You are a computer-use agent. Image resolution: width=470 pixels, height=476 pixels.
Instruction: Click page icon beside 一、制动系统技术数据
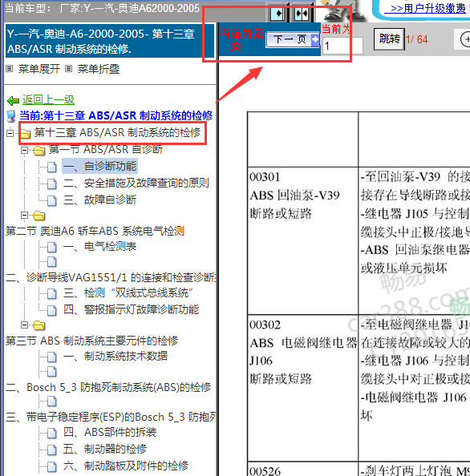(x=51, y=357)
